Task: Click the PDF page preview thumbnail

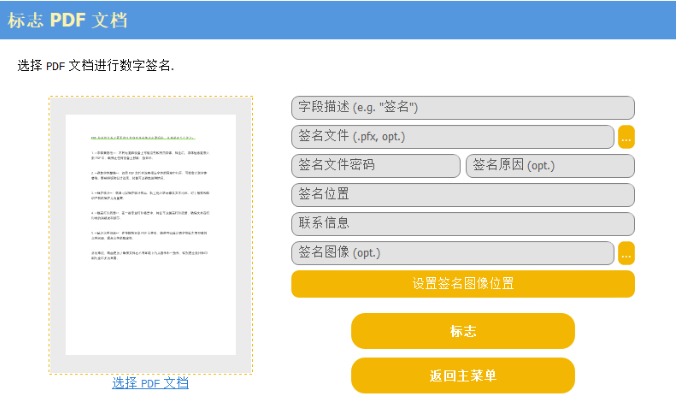Action: tap(150, 233)
